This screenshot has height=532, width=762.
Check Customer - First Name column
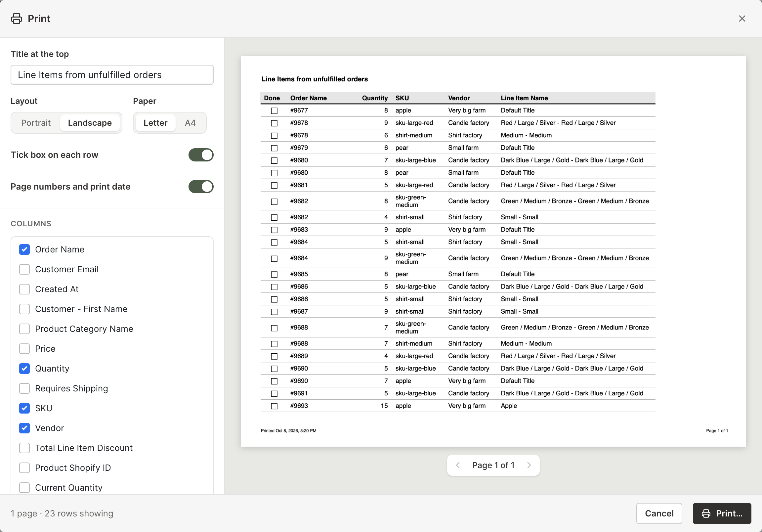click(x=24, y=309)
